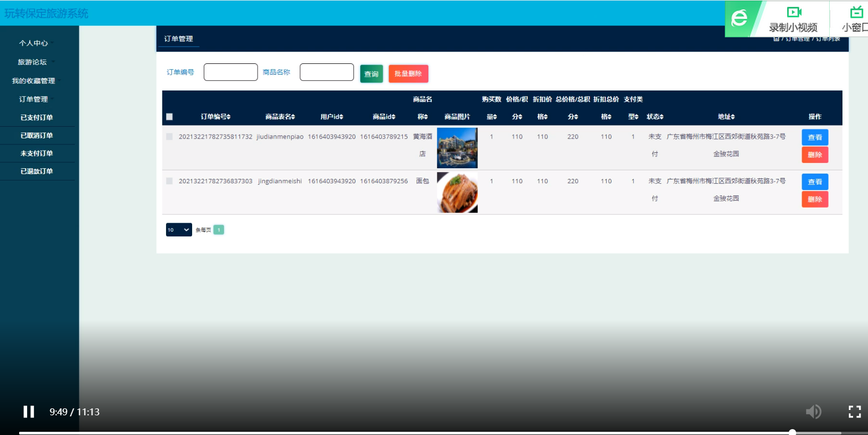This screenshot has width=868, height=435.
Task: Open the hotel product thumbnail image
Action: click(x=457, y=148)
